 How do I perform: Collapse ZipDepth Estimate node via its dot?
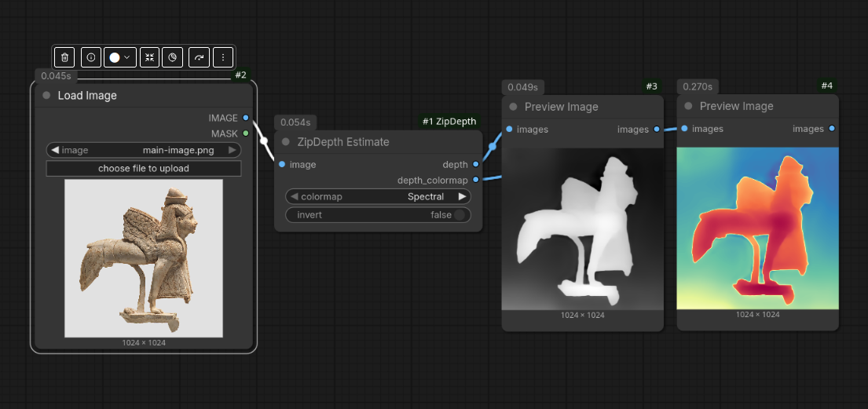pyautogui.click(x=286, y=141)
